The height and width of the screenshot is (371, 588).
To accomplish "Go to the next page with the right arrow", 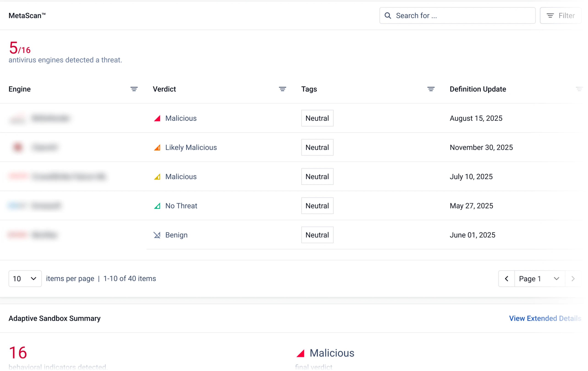I will point(573,278).
